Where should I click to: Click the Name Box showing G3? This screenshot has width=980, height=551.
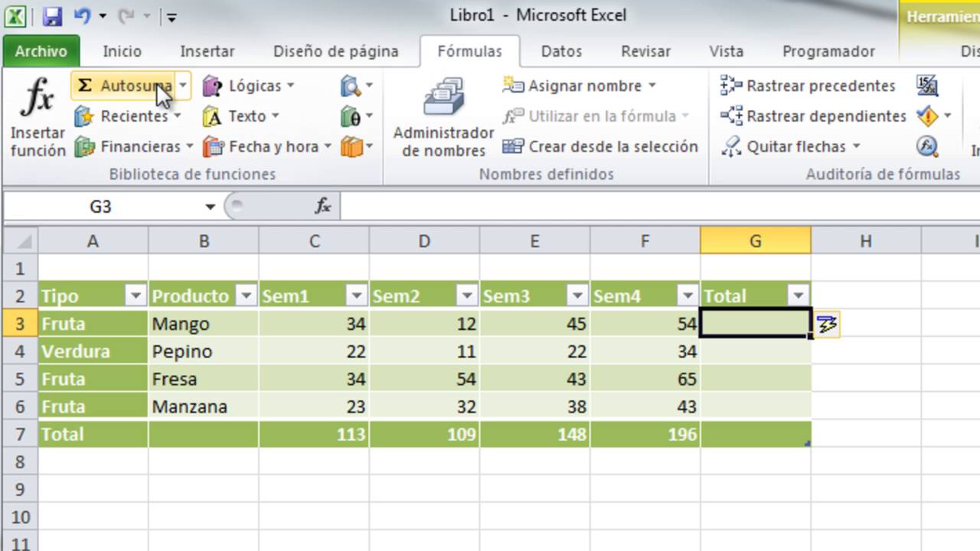pyautogui.click(x=103, y=207)
